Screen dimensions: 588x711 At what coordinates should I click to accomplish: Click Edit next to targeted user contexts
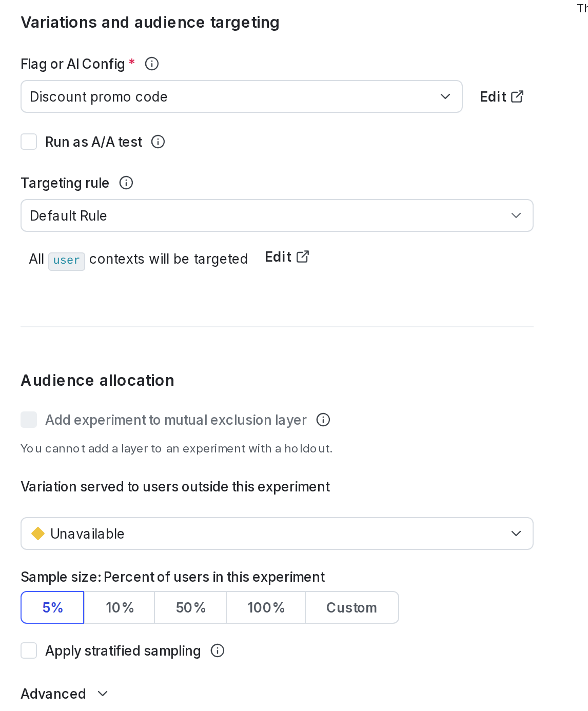pos(278,256)
